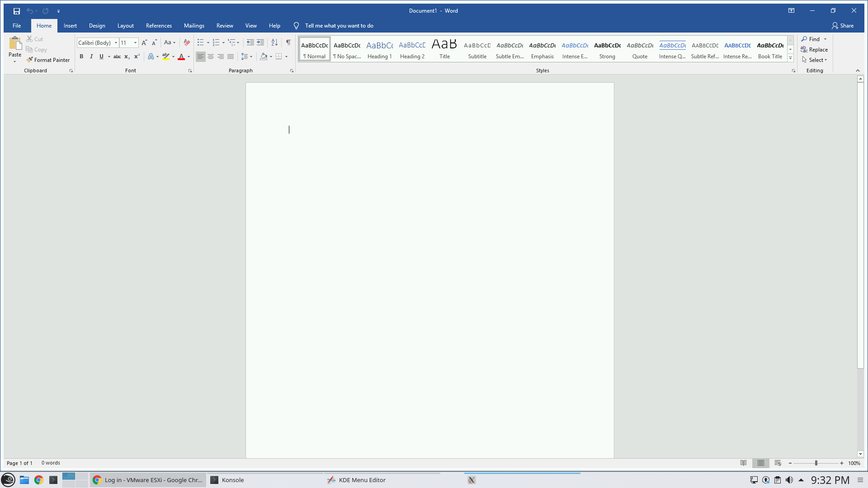Align paragraph to the right
Image resolution: width=868 pixels, height=488 pixels.
click(x=221, y=57)
